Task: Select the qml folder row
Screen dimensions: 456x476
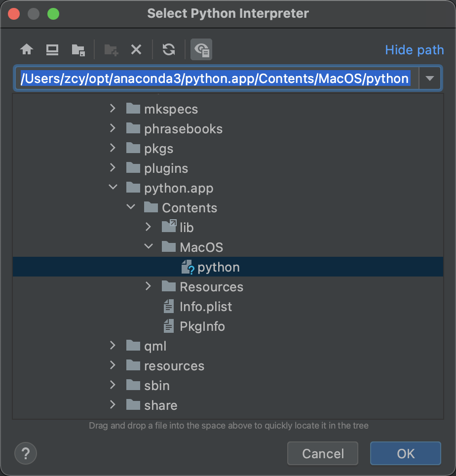Action: click(x=228, y=346)
